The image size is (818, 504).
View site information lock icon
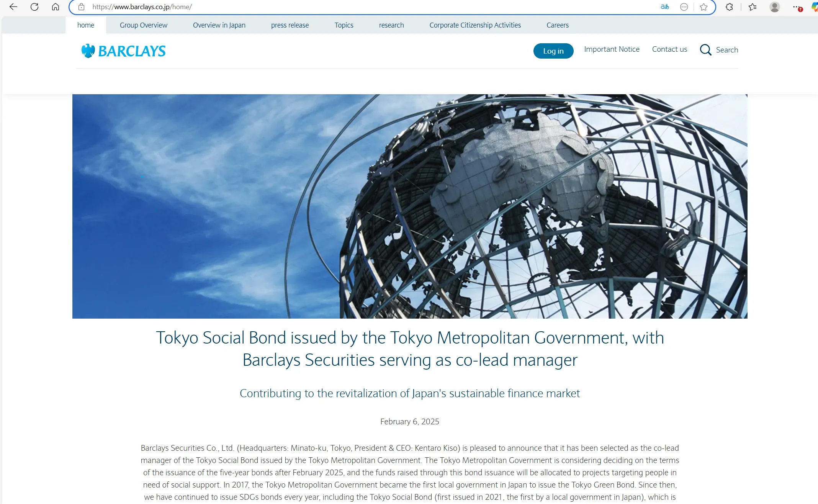[81, 7]
